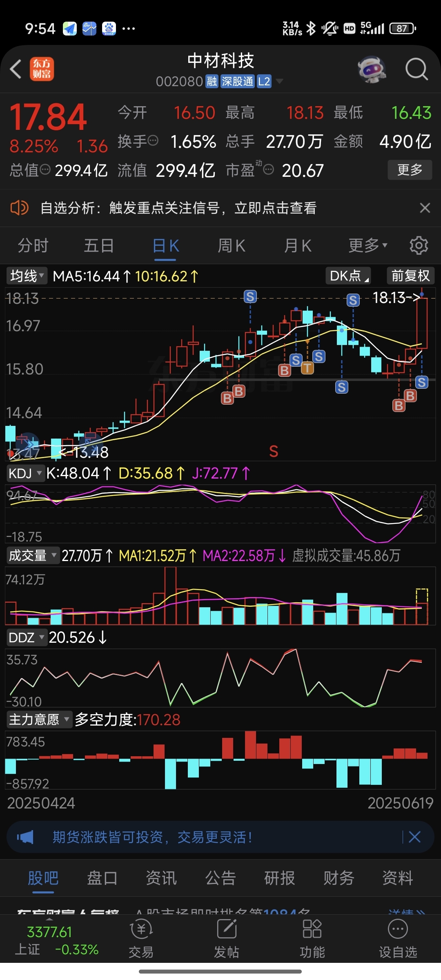The image size is (441, 980).
Task: Tap the 换手 info icon
Action: pos(153,141)
